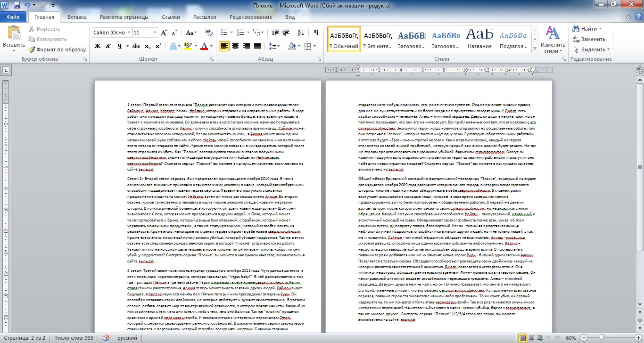
Task: Center the paragraph text
Action: pyautogui.click(x=235, y=46)
